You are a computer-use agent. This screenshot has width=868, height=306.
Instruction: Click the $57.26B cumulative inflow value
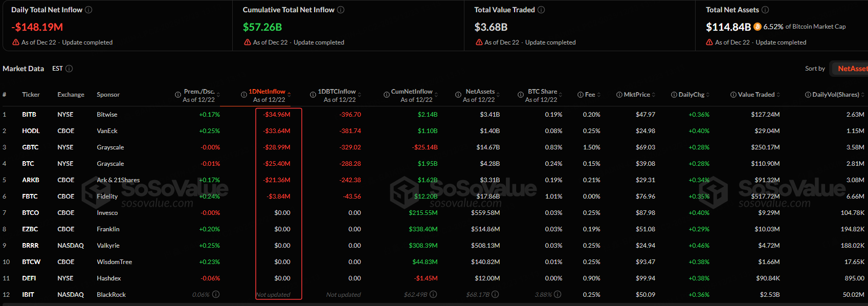(x=262, y=27)
